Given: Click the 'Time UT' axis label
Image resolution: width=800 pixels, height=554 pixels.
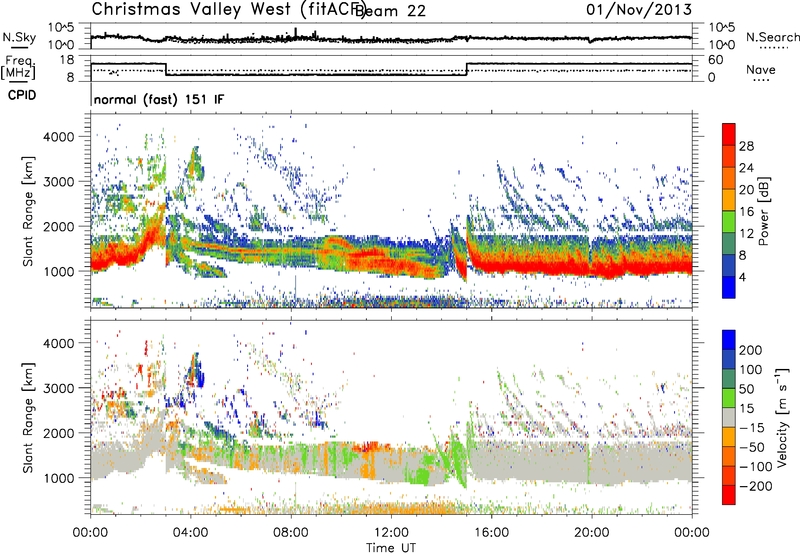Looking at the screenshot, I should [391, 548].
